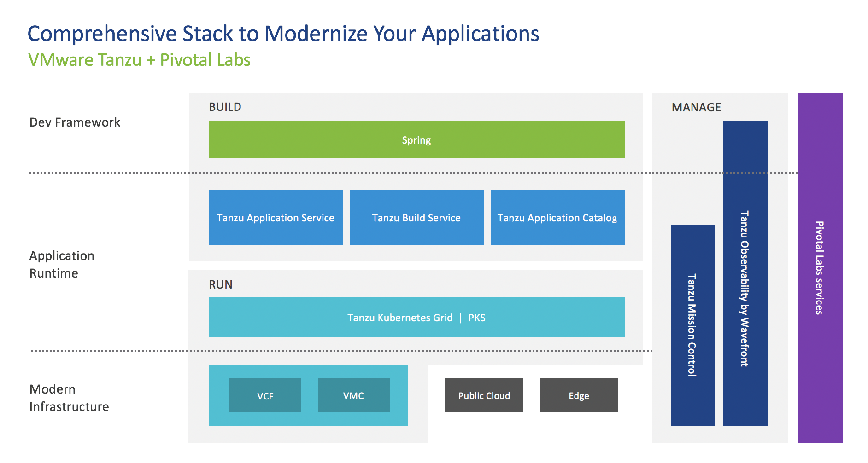Select Tanzu Observability by Wavefront column

[x=745, y=273]
